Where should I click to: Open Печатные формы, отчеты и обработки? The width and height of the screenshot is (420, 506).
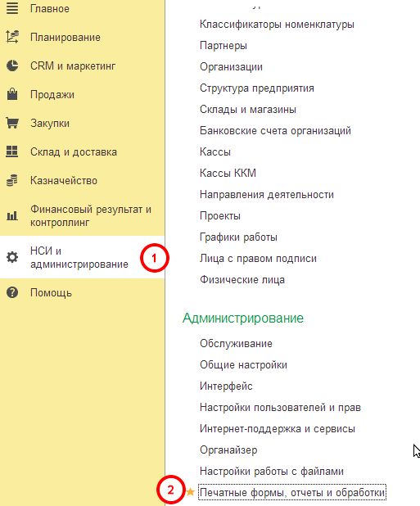(292, 492)
